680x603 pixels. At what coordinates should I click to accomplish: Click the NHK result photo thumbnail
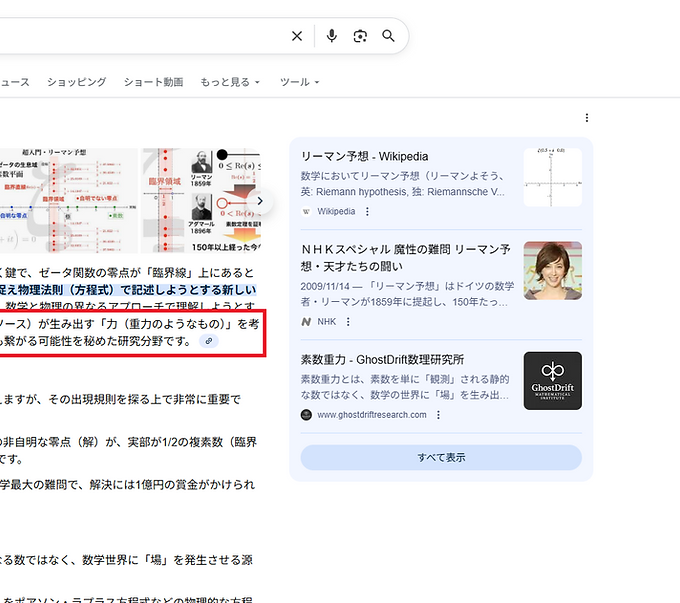pyautogui.click(x=552, y=271)
